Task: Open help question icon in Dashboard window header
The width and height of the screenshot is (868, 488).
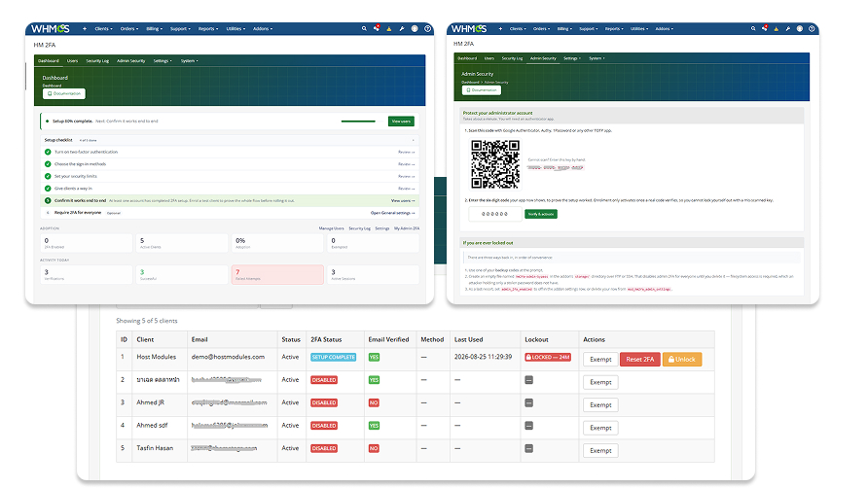Action: (x=428, y=29)
